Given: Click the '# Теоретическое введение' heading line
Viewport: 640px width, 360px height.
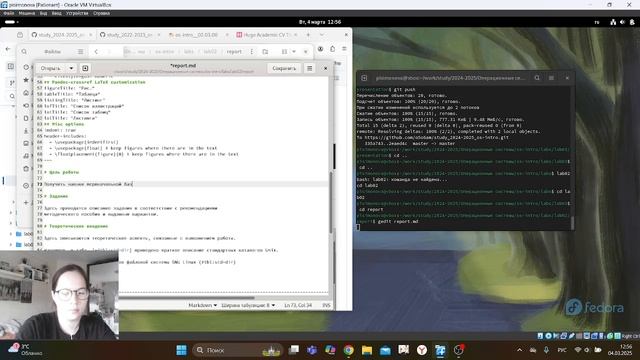Looking at the screenshot, I should [76, 226].
